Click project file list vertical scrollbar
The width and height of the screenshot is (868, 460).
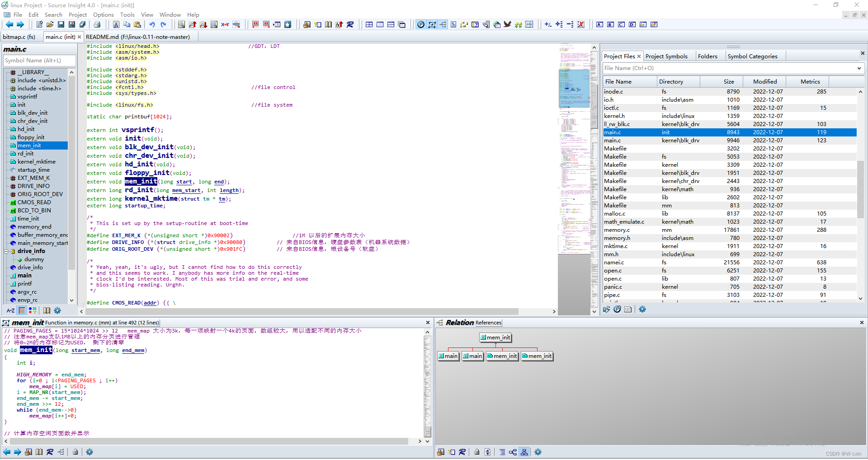[860, 194]
